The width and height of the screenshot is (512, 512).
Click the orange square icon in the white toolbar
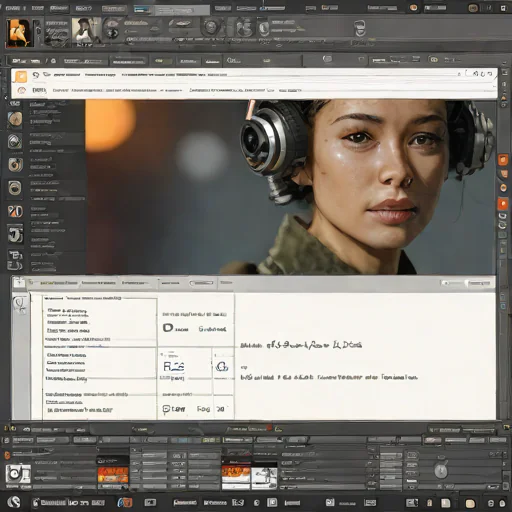tap(21, 77)
